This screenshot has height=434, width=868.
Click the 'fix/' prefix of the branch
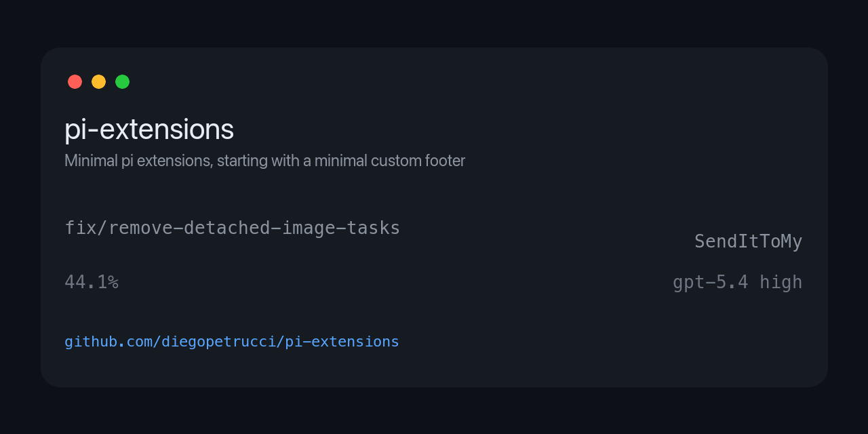point(86,229)
